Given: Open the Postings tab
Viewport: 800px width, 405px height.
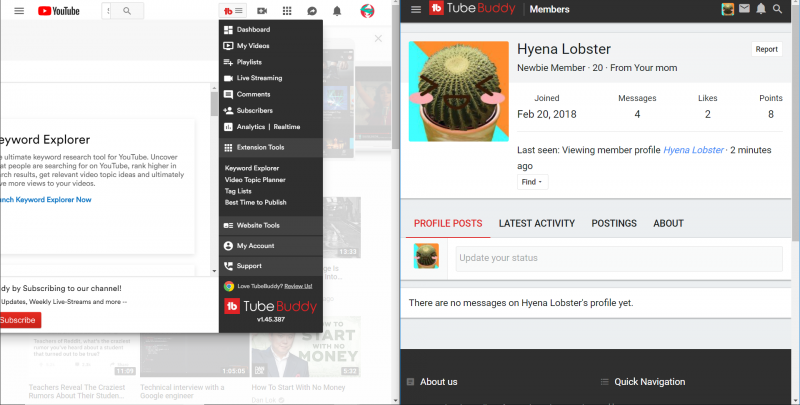Looking at the screenshot, I should (614, 224).
